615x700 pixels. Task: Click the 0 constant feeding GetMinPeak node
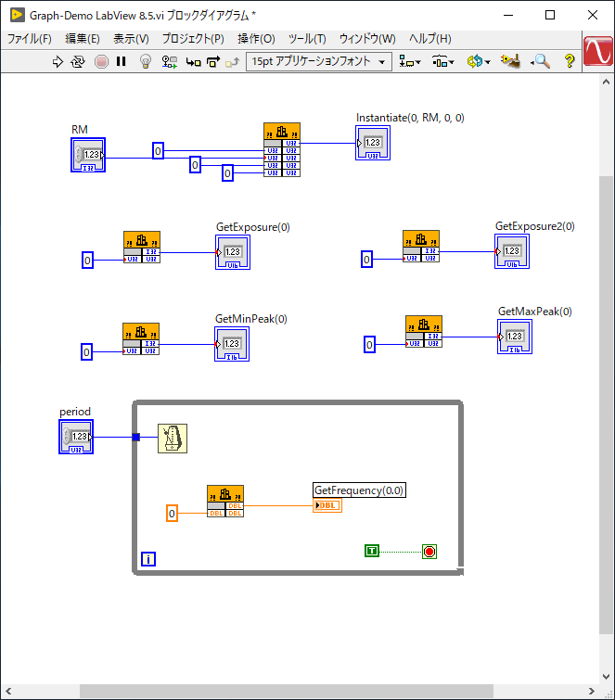tap(86, 352)
